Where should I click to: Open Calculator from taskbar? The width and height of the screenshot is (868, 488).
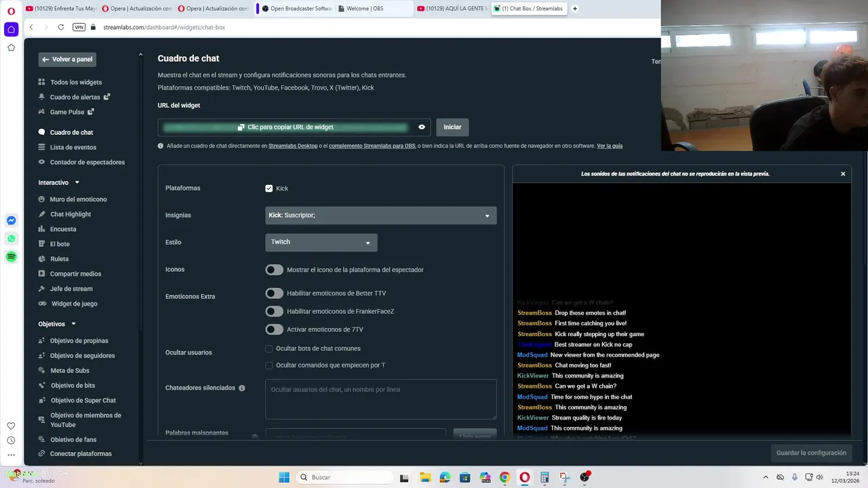click(545, 477)
